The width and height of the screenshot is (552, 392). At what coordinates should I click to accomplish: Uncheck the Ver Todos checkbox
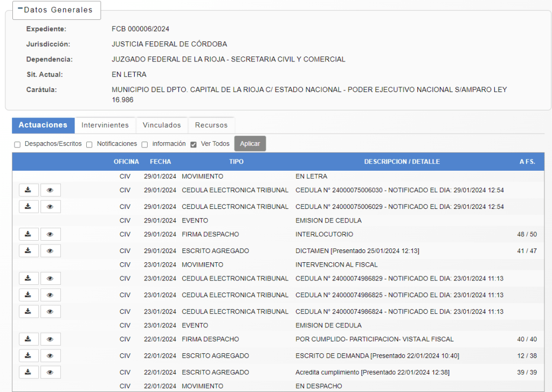point(194,144)
